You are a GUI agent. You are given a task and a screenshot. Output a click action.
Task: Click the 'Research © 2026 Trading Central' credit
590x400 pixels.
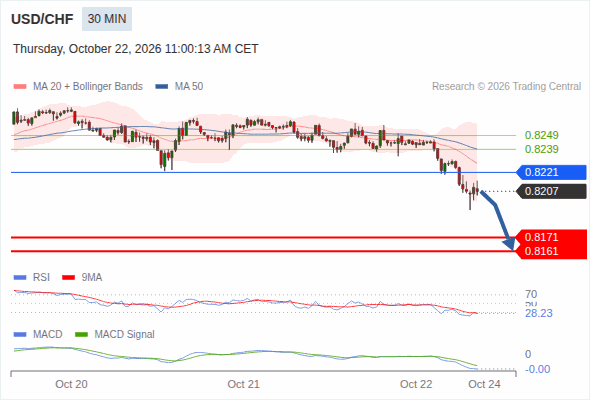506,87
